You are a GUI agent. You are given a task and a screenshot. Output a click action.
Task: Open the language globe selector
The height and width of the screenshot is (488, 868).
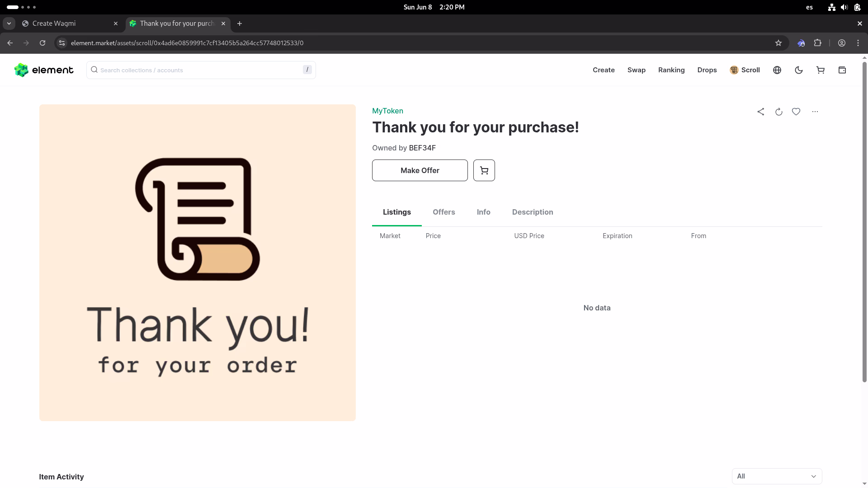(777, 70)
